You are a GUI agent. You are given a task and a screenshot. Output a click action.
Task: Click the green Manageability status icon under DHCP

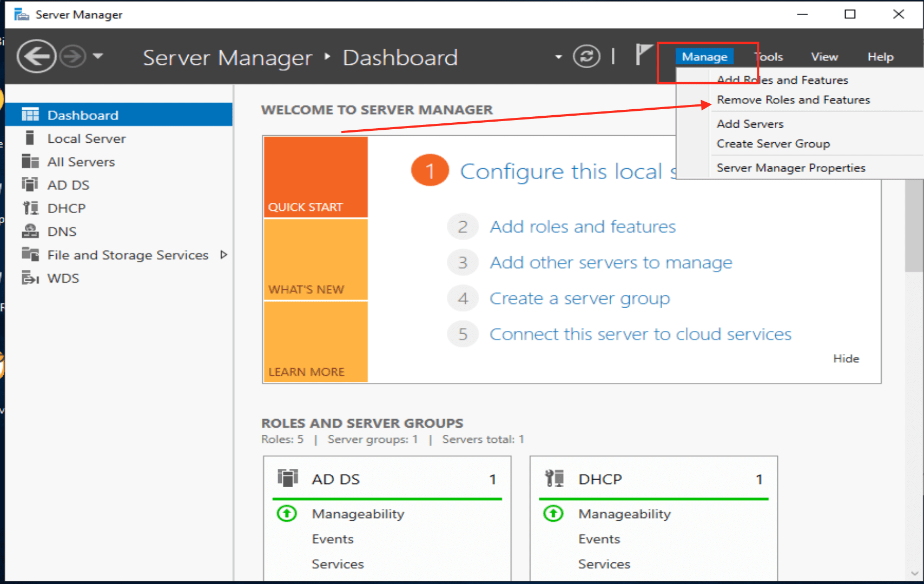coord(553,513)
